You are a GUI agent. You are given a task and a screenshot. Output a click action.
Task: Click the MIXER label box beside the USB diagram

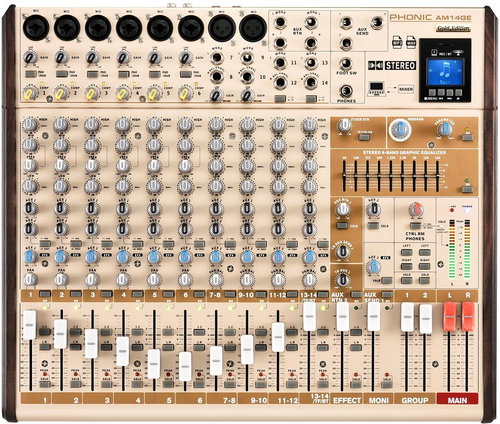pyautogui.click(x=406, y=89)
